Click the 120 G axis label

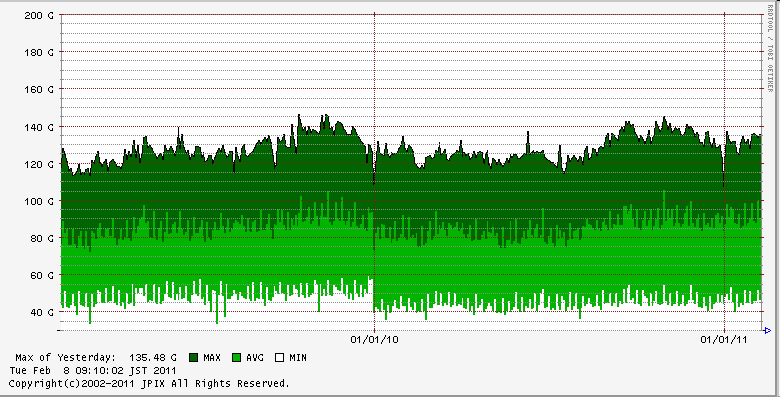pos(39,164)
